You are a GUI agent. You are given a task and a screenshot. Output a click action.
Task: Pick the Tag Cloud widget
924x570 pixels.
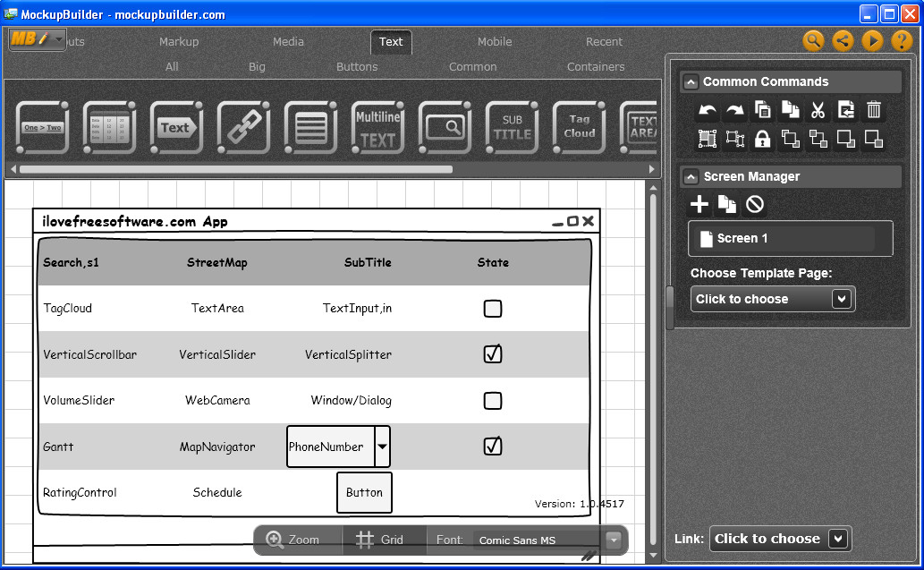[579, 127]
